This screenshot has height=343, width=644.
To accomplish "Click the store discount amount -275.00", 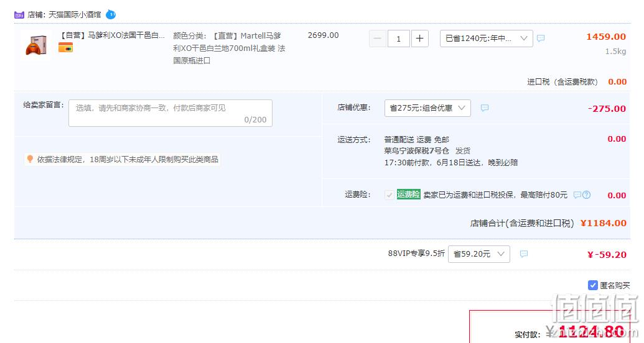I will (607, 109).
